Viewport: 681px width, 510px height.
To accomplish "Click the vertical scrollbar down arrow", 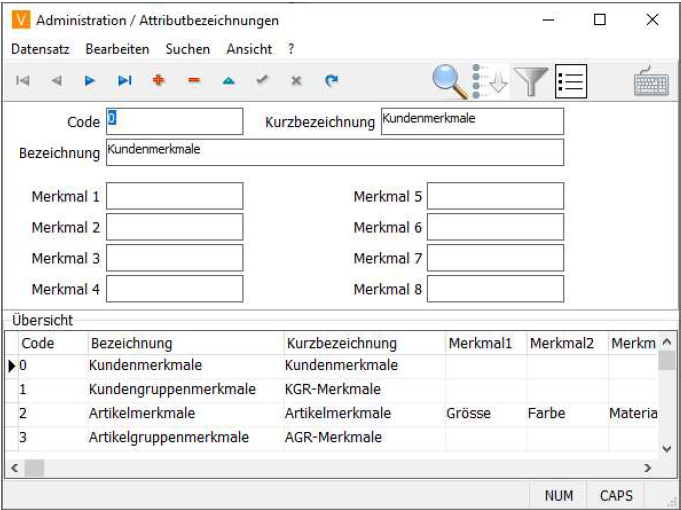I will [667, 449].
